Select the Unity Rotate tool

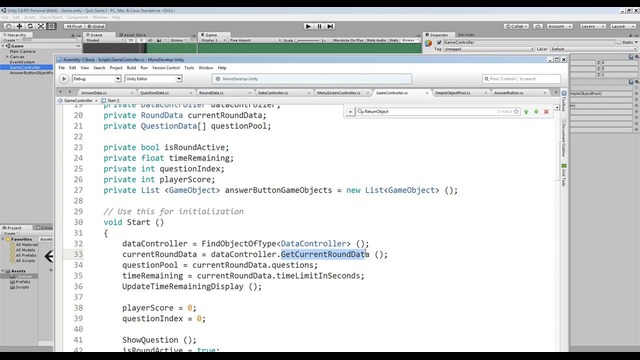pos(30,26)
